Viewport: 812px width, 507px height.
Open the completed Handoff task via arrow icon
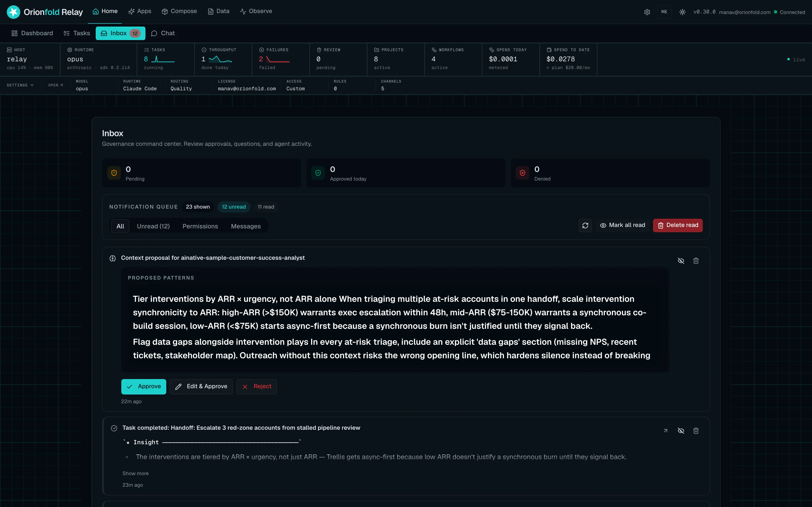665,431
